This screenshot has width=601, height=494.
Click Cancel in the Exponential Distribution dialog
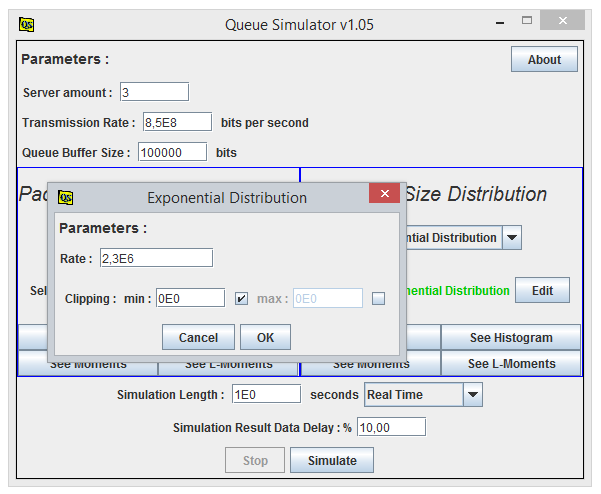(198, 337)
